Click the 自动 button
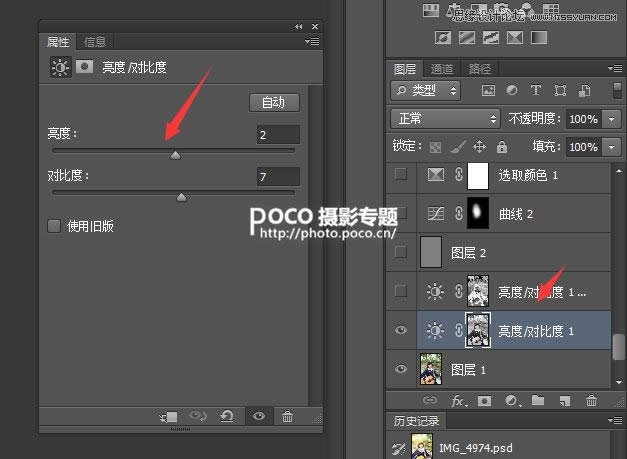The width and height of the screenshot is (627, 459). (274, 103)
